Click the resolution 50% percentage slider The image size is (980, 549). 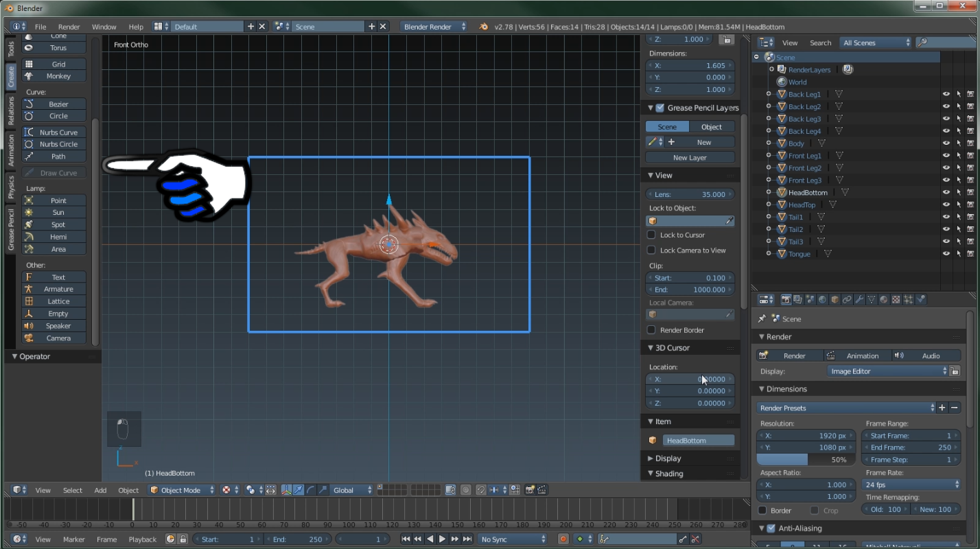(x=806, y=460)
